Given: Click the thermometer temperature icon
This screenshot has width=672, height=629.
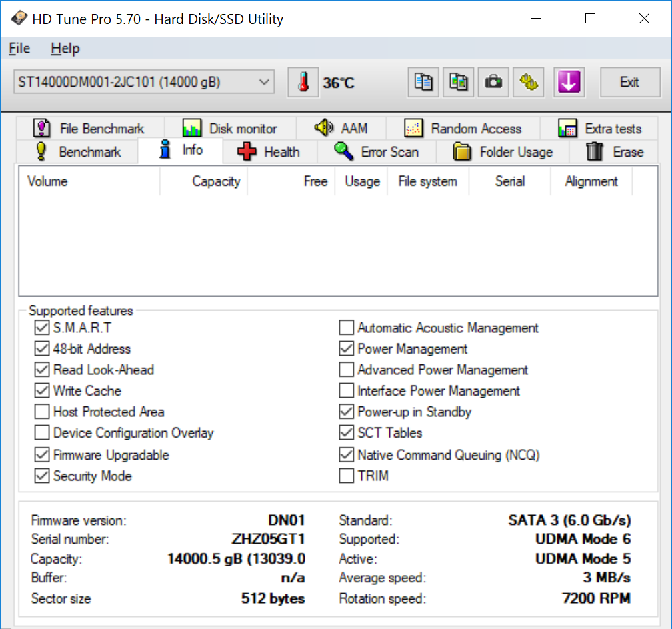Looking at the screenshot, I should [x=304, y=83].
